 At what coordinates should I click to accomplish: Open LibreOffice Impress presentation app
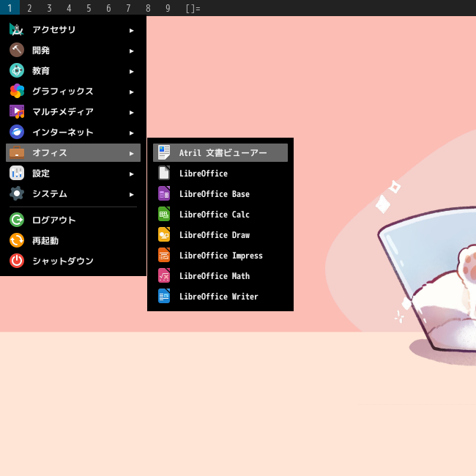pyautogui.click(x=220, y=256)
